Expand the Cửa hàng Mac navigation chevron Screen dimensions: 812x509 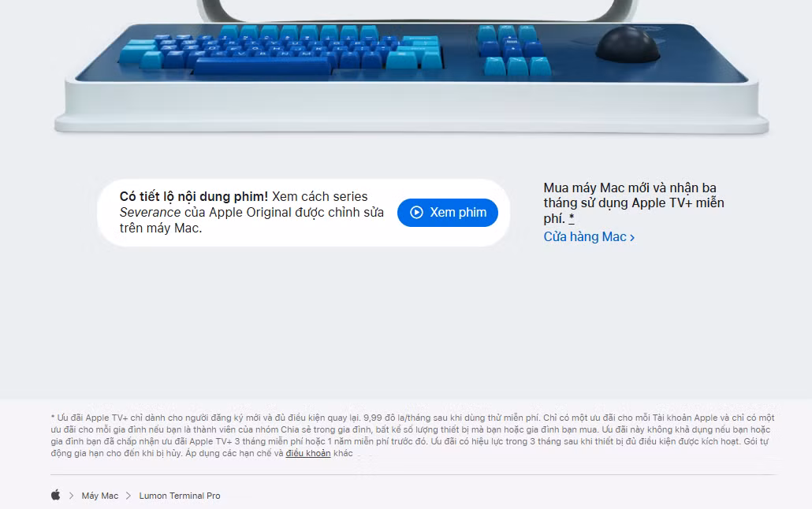pyautogui.click(x=632, y=236)
